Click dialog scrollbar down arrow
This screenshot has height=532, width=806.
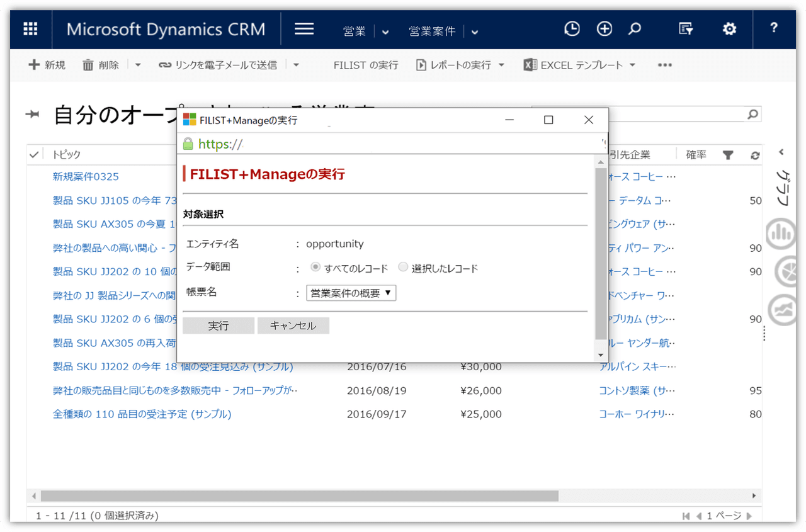601,355
